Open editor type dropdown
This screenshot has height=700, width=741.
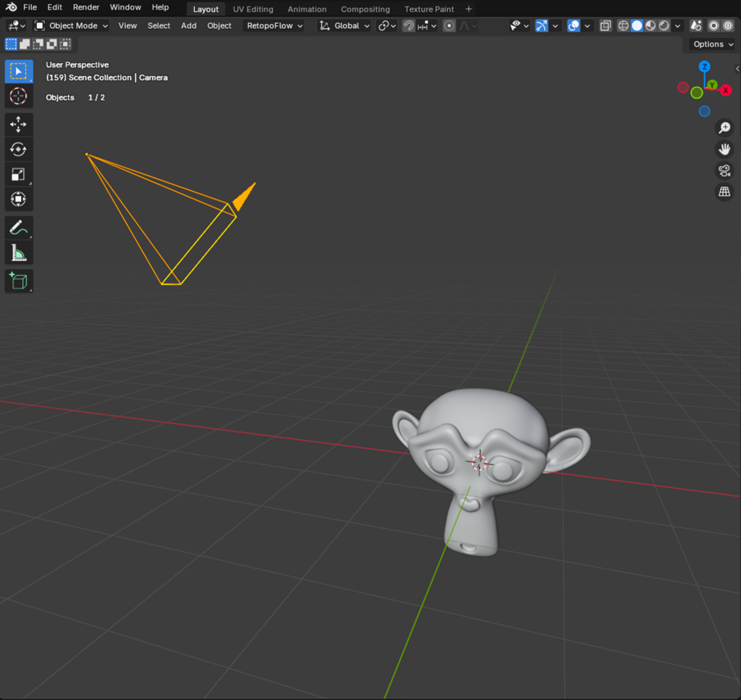tap(17, 26)
